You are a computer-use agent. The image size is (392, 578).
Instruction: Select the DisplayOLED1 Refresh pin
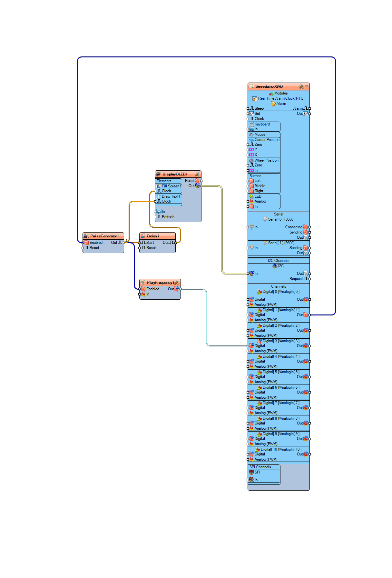[x=155, y=217]
